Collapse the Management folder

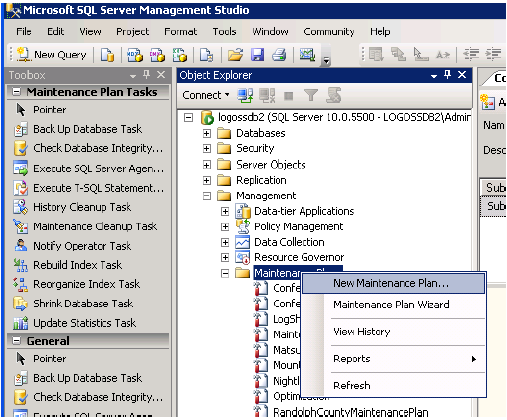coord(207,196)
